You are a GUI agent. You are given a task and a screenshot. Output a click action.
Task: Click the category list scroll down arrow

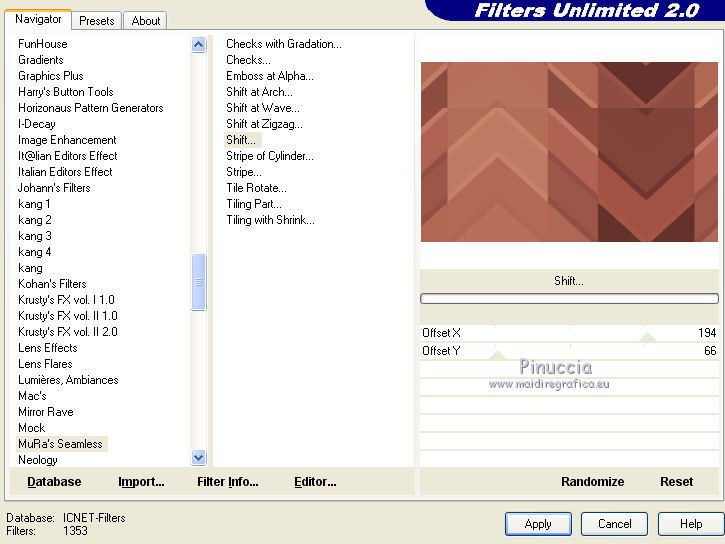[198, 458]
